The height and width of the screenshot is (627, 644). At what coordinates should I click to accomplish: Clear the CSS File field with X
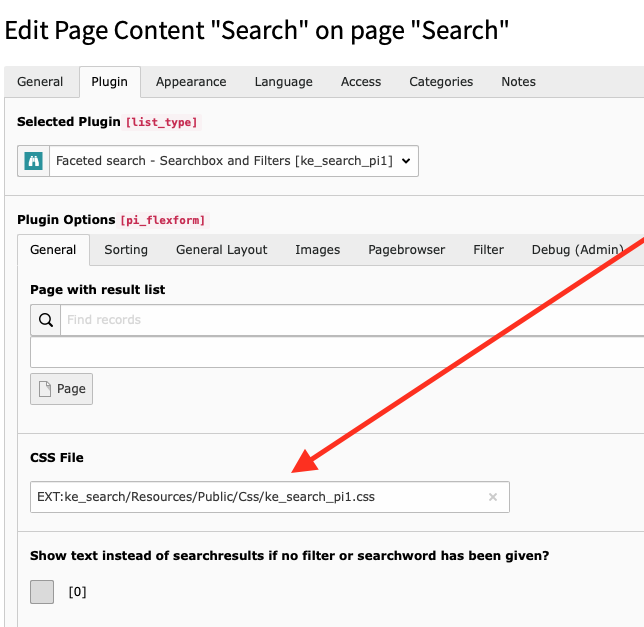click(x=493, y=497)
